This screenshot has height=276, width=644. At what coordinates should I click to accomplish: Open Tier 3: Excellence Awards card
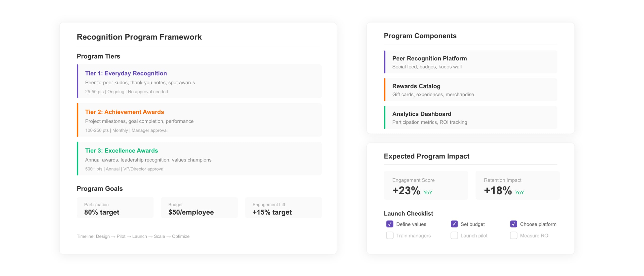[199, 159]
